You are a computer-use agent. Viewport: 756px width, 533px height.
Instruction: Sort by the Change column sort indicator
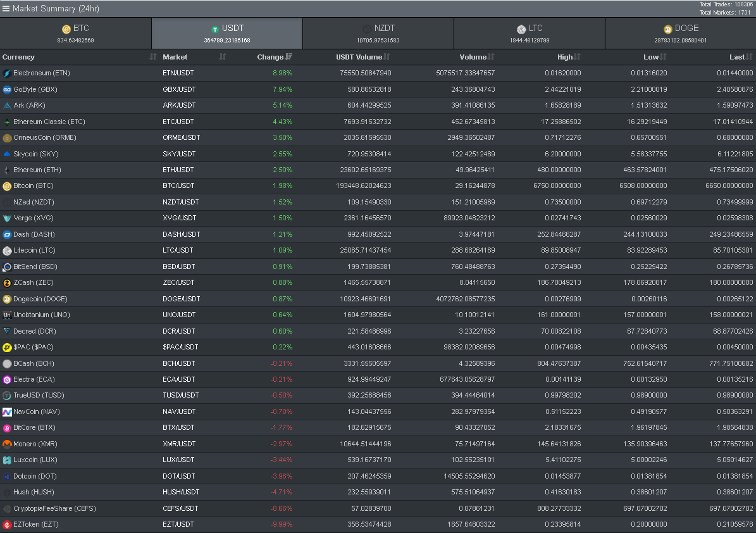289,57
